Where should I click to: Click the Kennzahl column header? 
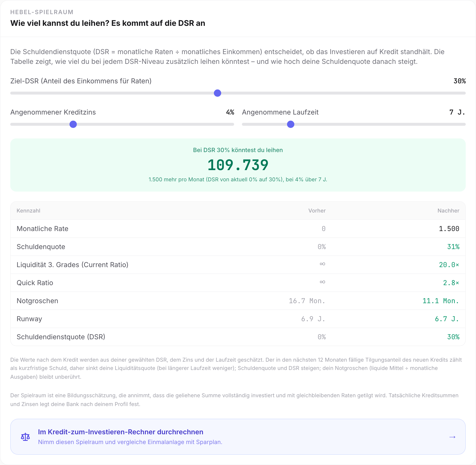[28, 211]
